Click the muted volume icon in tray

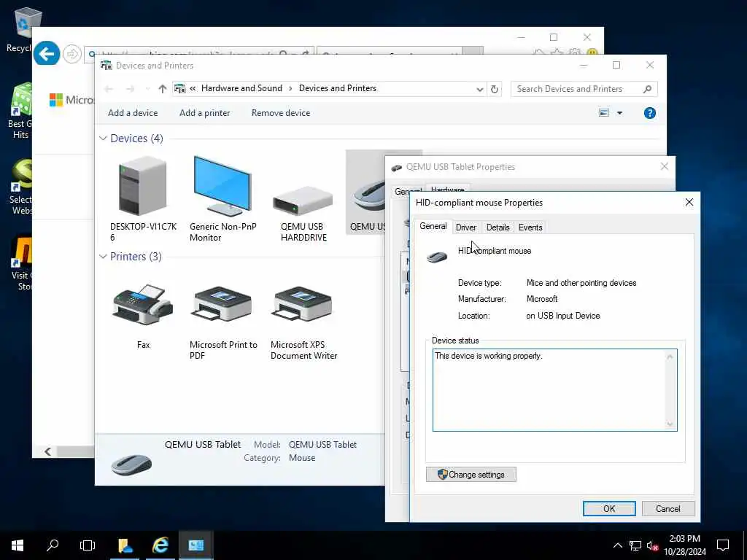tap(652, 545)
